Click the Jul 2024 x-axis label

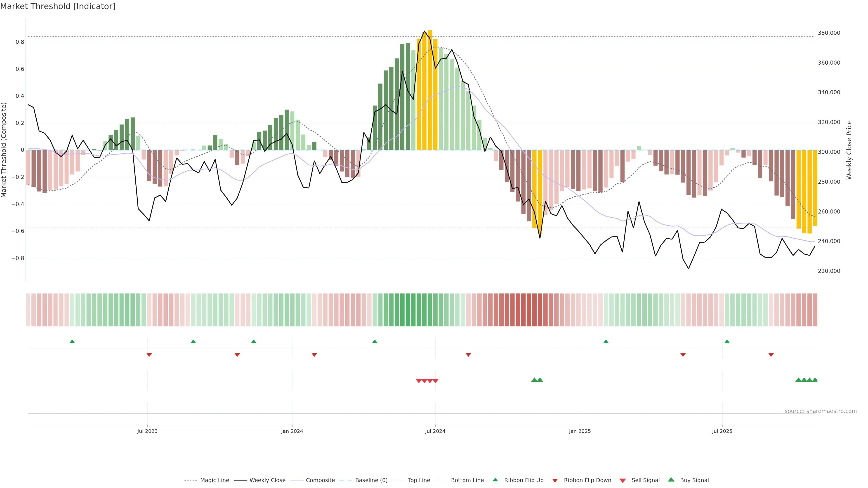pos(435,431)
